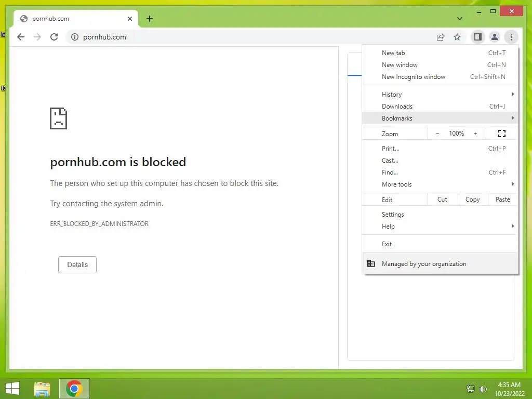
Task: Click the 100% zoom value
Action: coord(456,134)
